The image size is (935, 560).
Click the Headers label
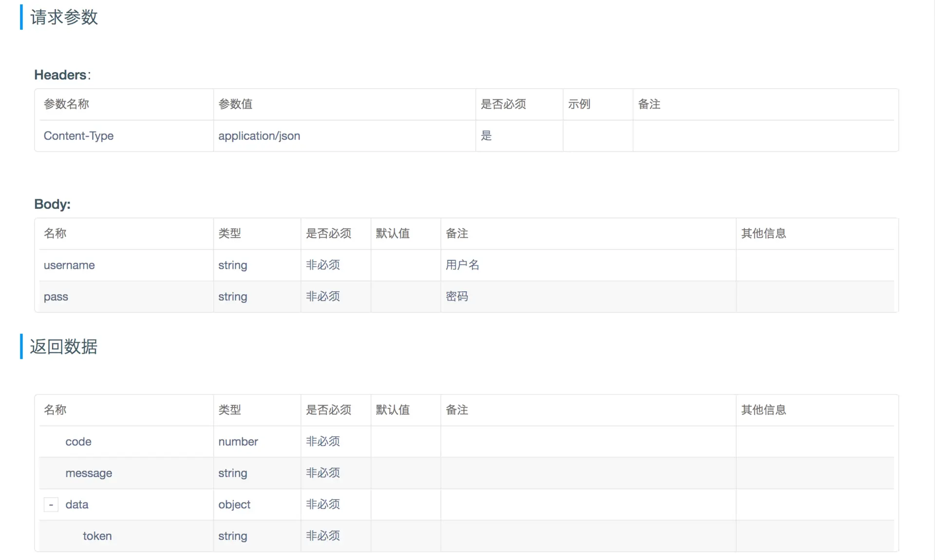[60, 75]
